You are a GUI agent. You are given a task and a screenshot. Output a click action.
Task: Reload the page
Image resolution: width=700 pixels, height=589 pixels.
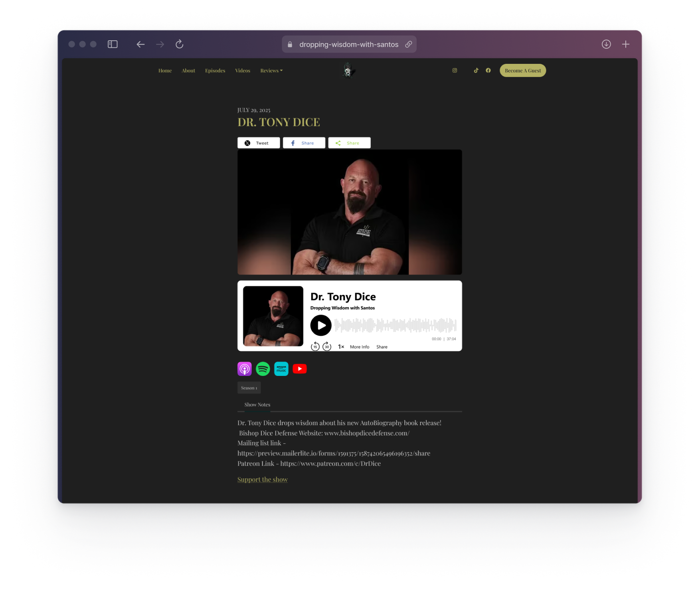[x=180, y=44]
